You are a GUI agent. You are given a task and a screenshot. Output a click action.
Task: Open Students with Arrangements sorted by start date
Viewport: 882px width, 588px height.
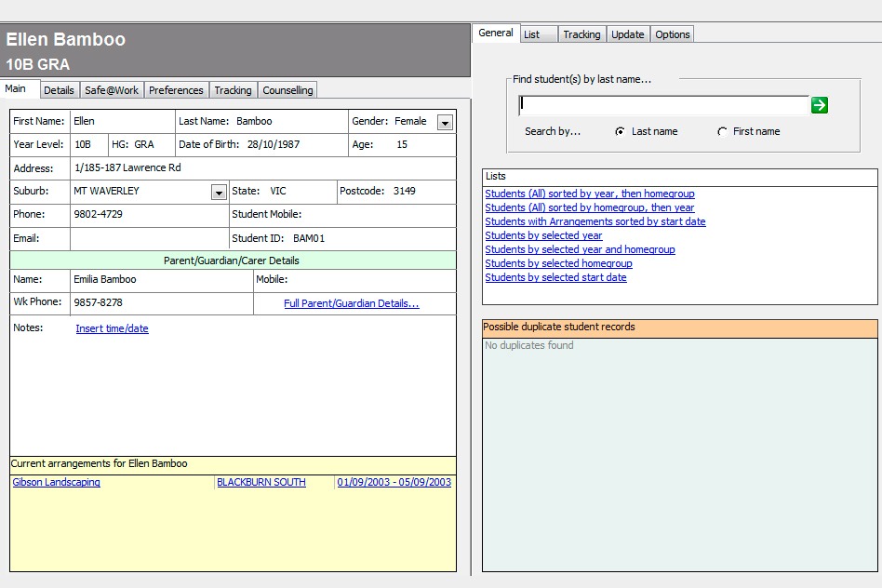point(595,221)
